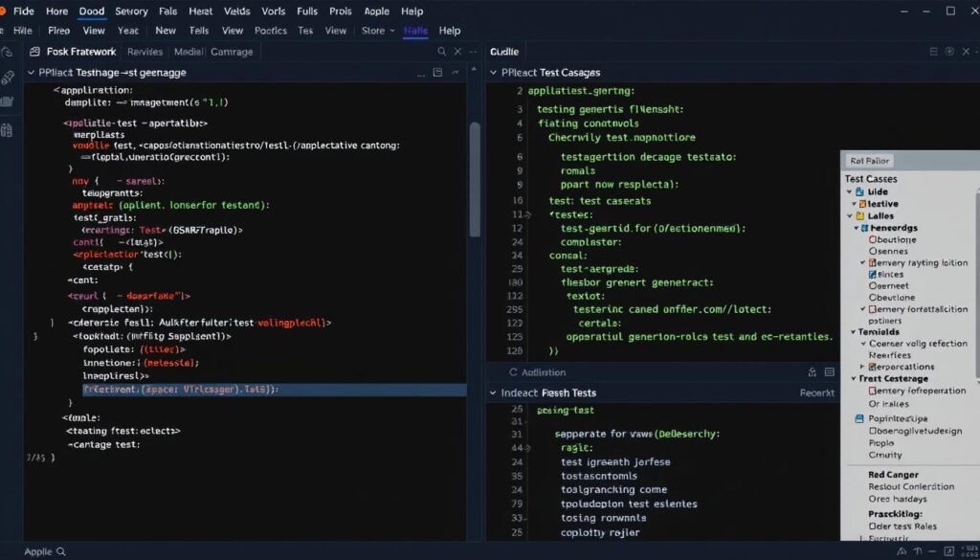This screenshot has height=560, width=980.
Task: Toggle the Lemery fortatfalicition checkbox
Action: (873, 309)
